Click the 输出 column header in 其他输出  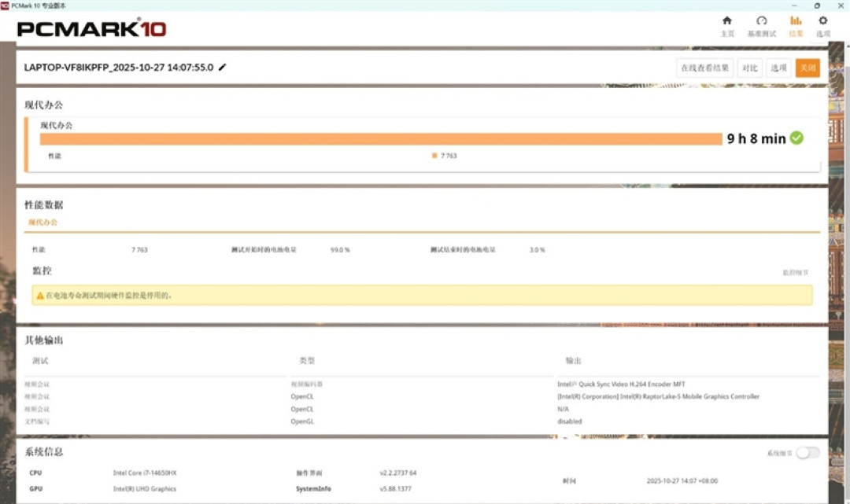pyautogui.click(x=574, y=361)
